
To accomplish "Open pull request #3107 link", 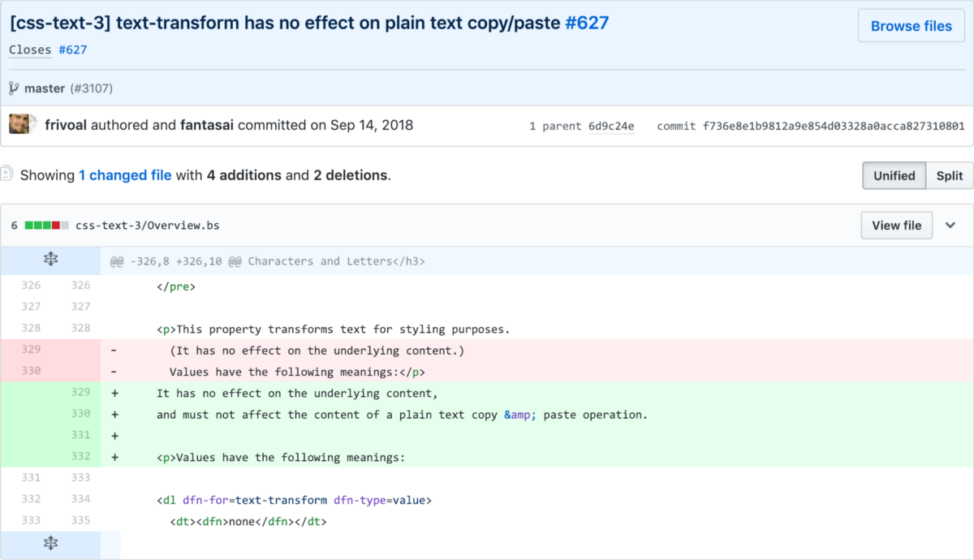I will (x=91, y=88).
